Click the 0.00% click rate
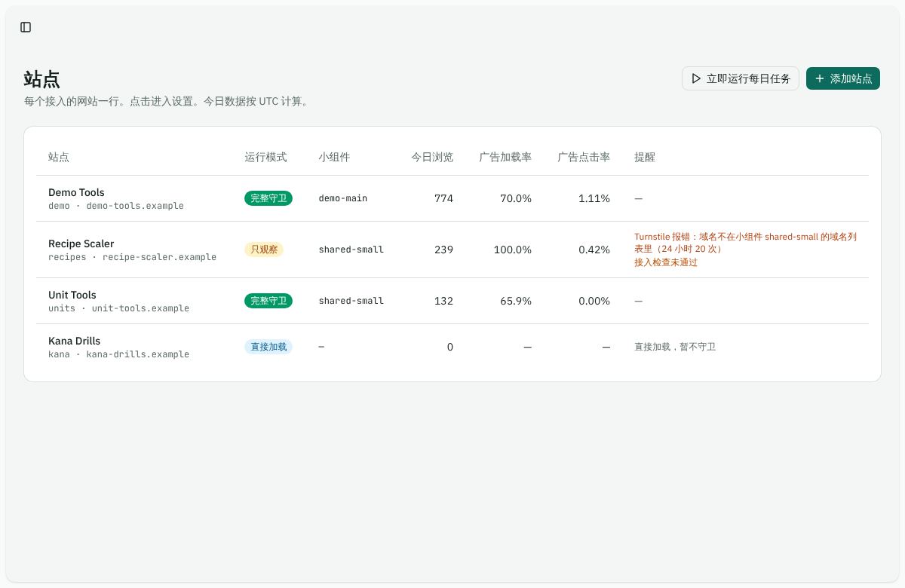Viewport: 905px width, 588px height. [594, 301]
